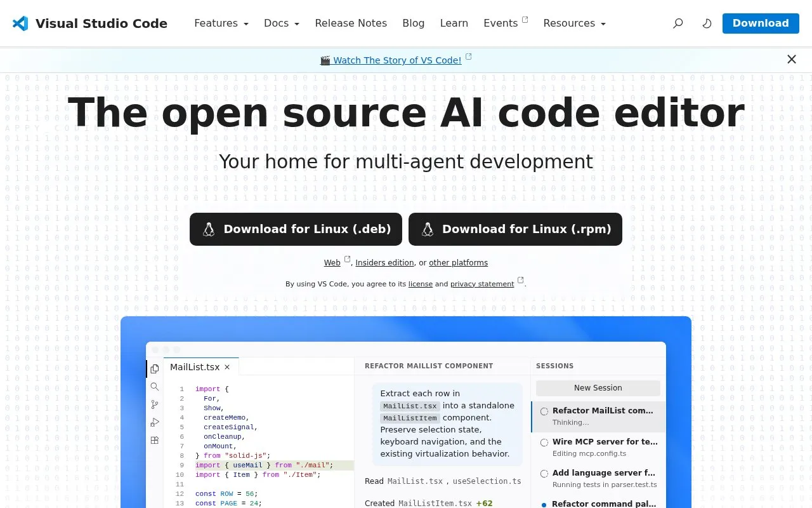Viewport: 812px width, 508px height.
Task: Open Source Control icon in editor sidebar
Action: pyautogui.click(x=155, y=404)
